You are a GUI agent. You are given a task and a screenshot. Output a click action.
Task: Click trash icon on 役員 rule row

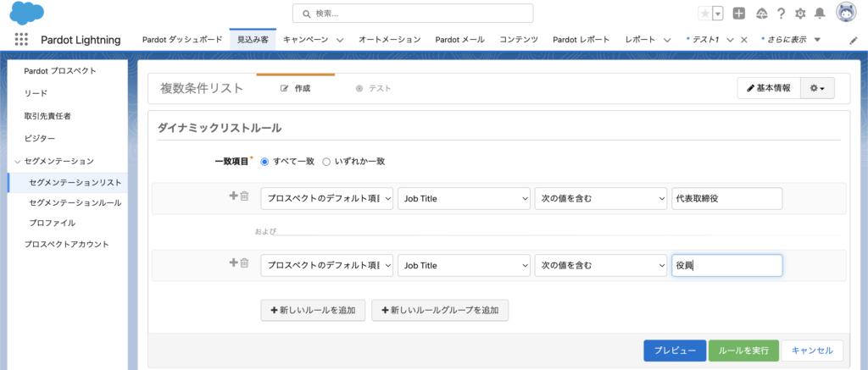(x=245, y=262)
